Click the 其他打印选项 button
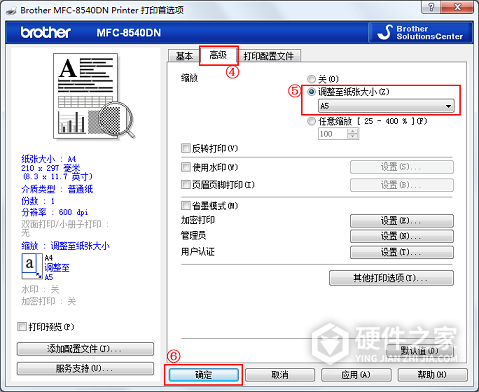The height and width of the screenshot is (392, 479). click(x=391, y=278)
